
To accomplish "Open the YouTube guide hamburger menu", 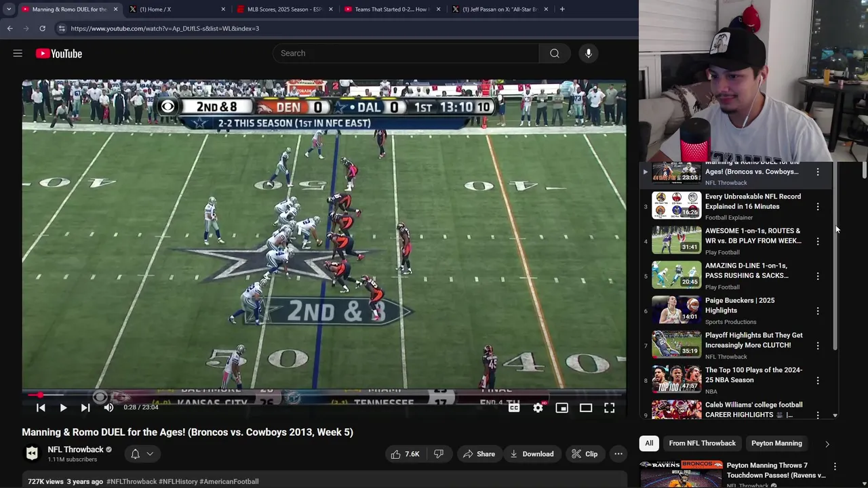I will tap(18, 54).
